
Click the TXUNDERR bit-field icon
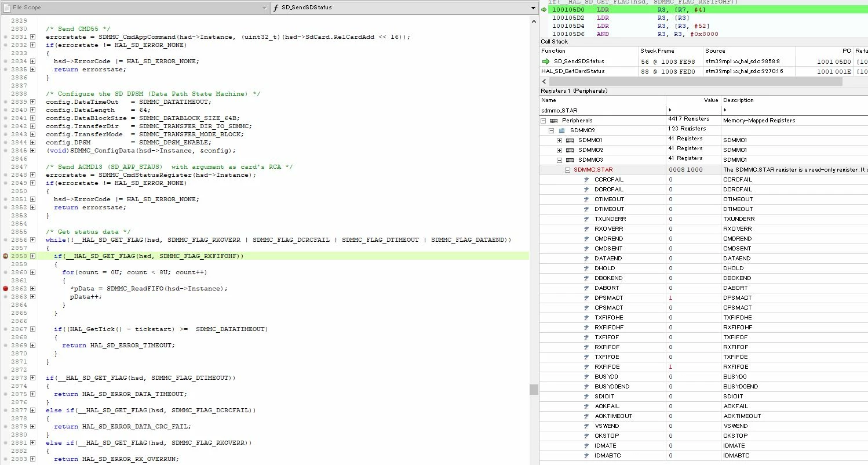pyautogui.click(x=587, y=219)
